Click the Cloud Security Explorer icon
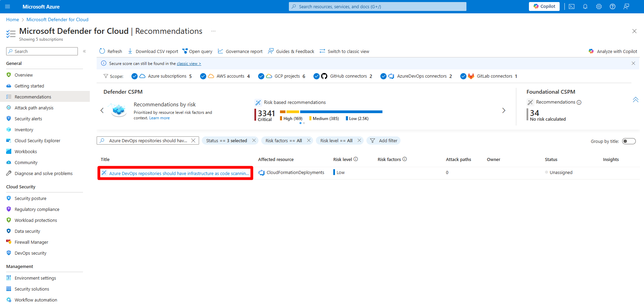The width and height of the screenshot is (644, 308). pos(9,140)
